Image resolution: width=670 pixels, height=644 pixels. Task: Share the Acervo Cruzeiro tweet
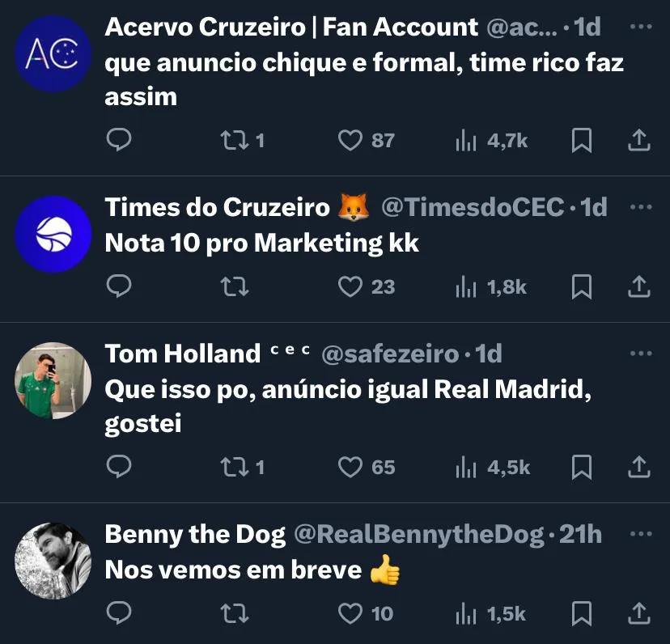click(x=639, y=141)
